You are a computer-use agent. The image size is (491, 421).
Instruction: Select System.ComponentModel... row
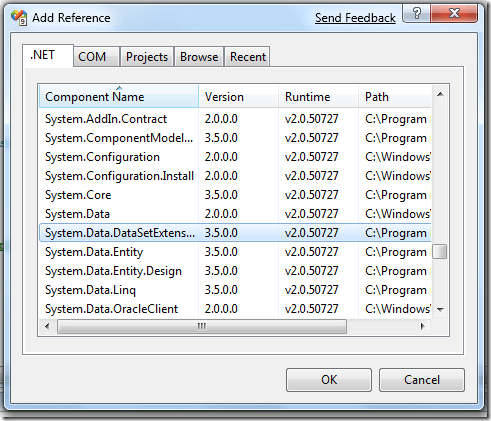point(235,138)
